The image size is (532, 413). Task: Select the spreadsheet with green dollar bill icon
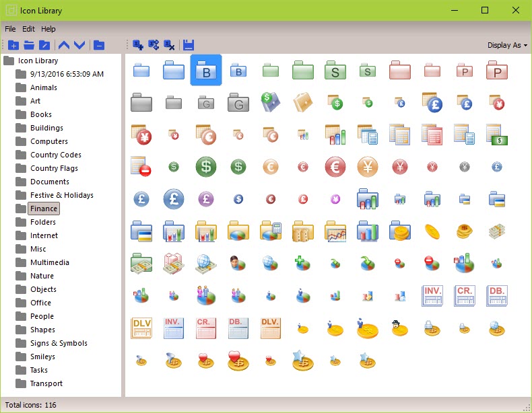(497, 135)
